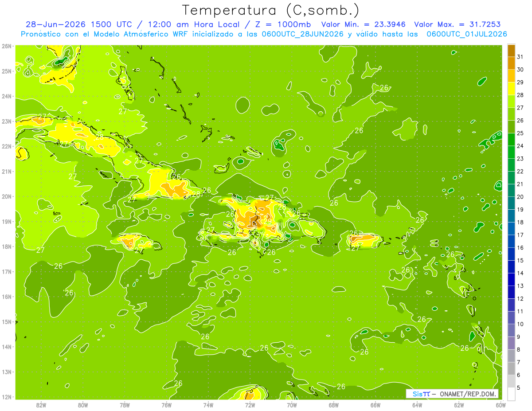532x411 pixels.
Task: Click the legend value 31 on the color scale
Action: (x=520, y=57)
